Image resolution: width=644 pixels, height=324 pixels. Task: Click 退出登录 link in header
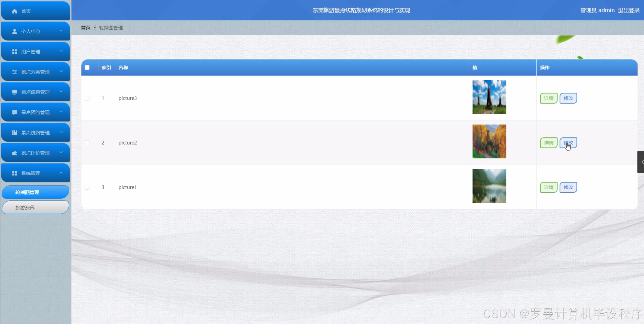point(629,10)
